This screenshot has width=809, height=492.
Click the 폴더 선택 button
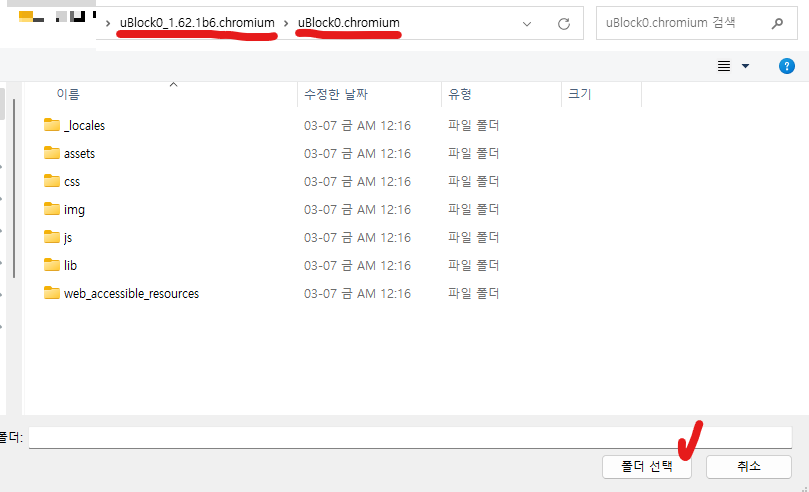[x=646, y=466]
